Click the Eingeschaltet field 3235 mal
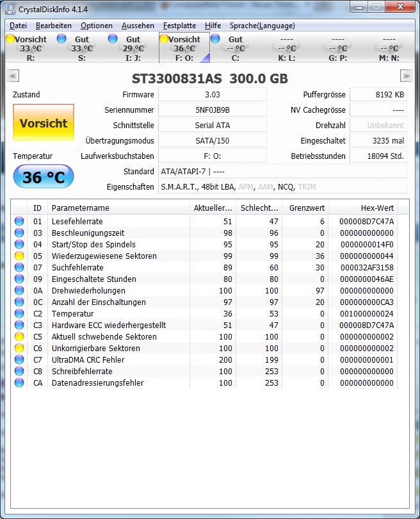Image resolution: width=420 pixels, height=519 pixels. pos(378,141)
